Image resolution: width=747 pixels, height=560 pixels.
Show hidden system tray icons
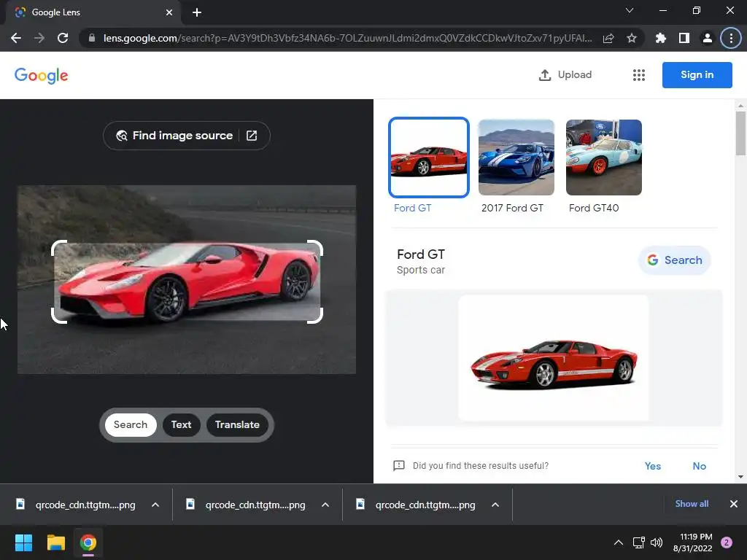(619, 542)
